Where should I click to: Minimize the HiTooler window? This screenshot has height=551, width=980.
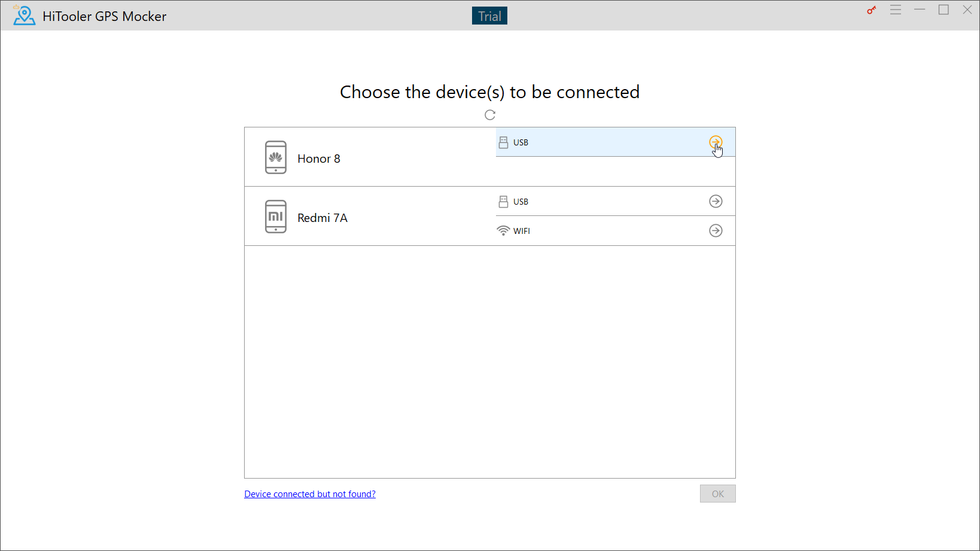(x=920, y=10)
